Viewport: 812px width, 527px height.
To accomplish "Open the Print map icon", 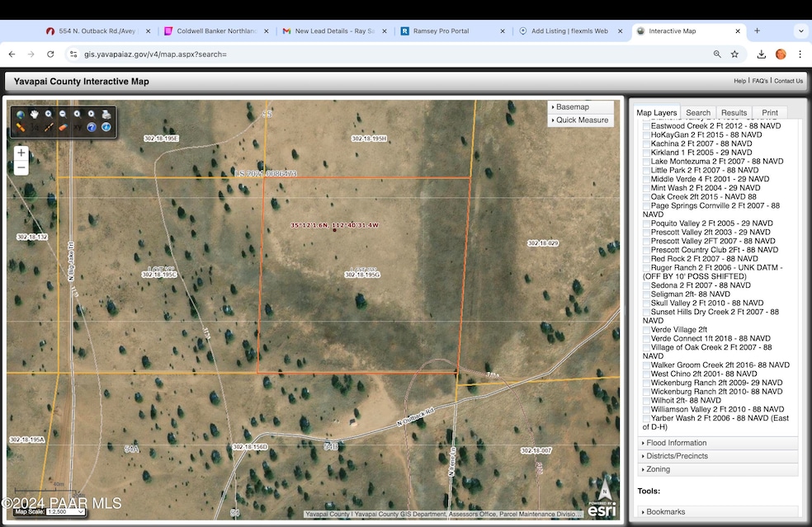I will [x=107, y=115].
